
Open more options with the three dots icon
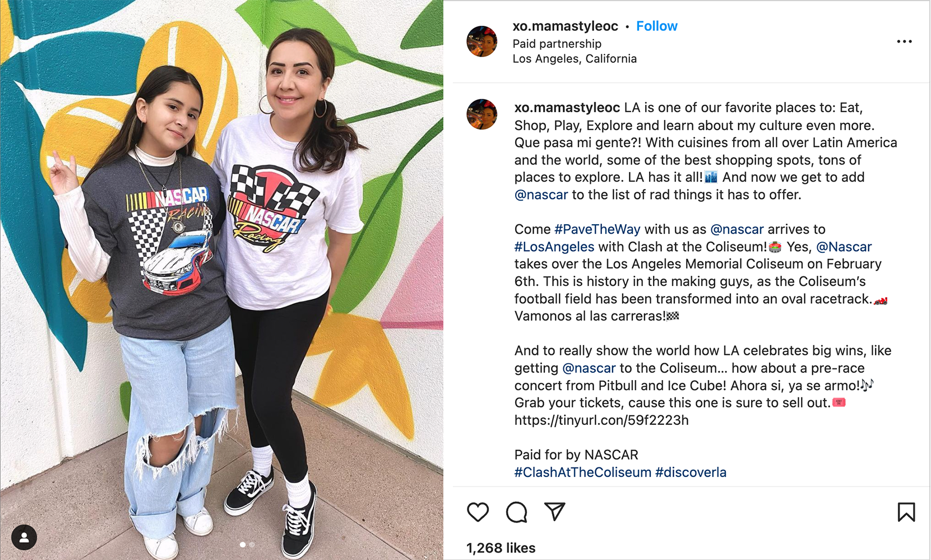904,41
